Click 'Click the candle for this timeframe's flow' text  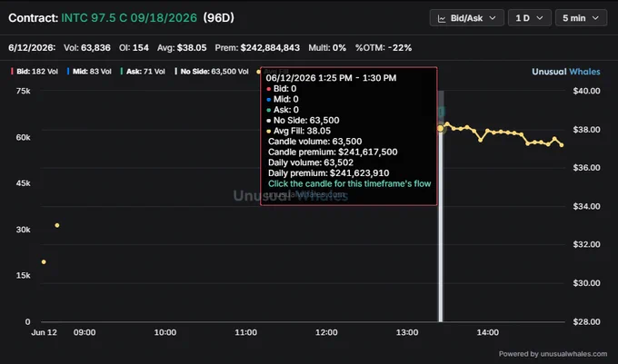coord(350,183)
